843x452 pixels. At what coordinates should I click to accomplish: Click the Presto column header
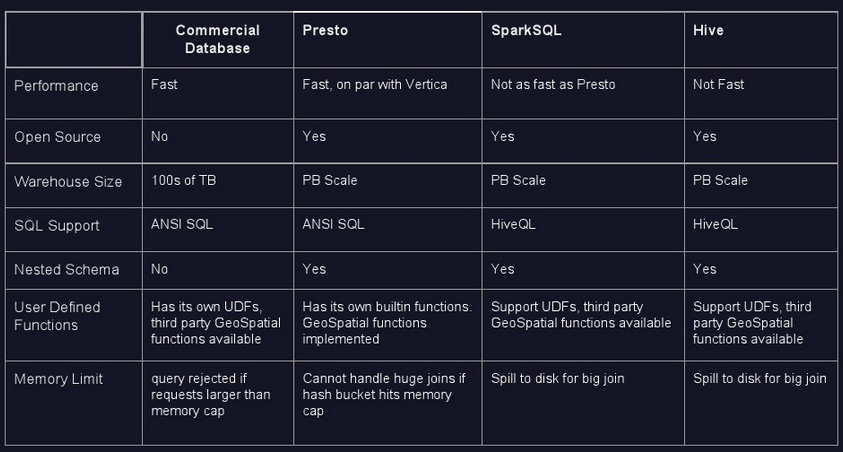pyautogui.click(x=325, y=30)
